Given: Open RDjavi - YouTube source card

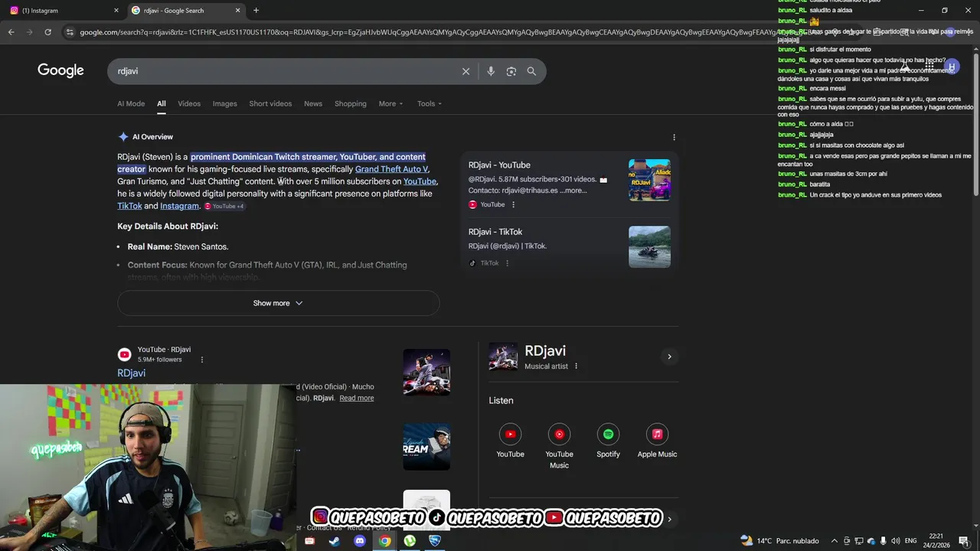Looking at the screenshot, I should click(x=499, y=165).
